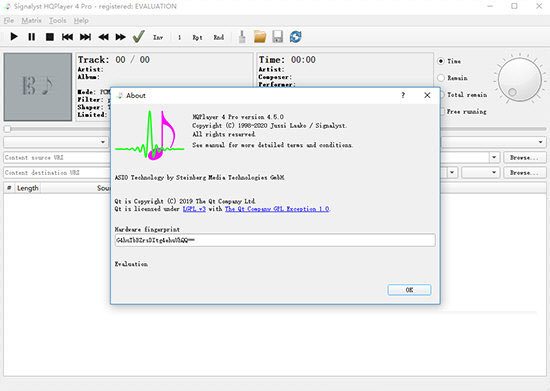Click the Hardware fingerprint text field
Screen dimensions: 550x391
point(275,240)
